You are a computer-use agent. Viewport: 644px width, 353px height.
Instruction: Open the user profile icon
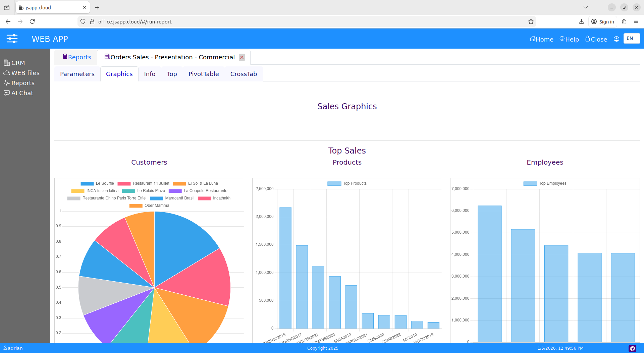coord(616,39)
